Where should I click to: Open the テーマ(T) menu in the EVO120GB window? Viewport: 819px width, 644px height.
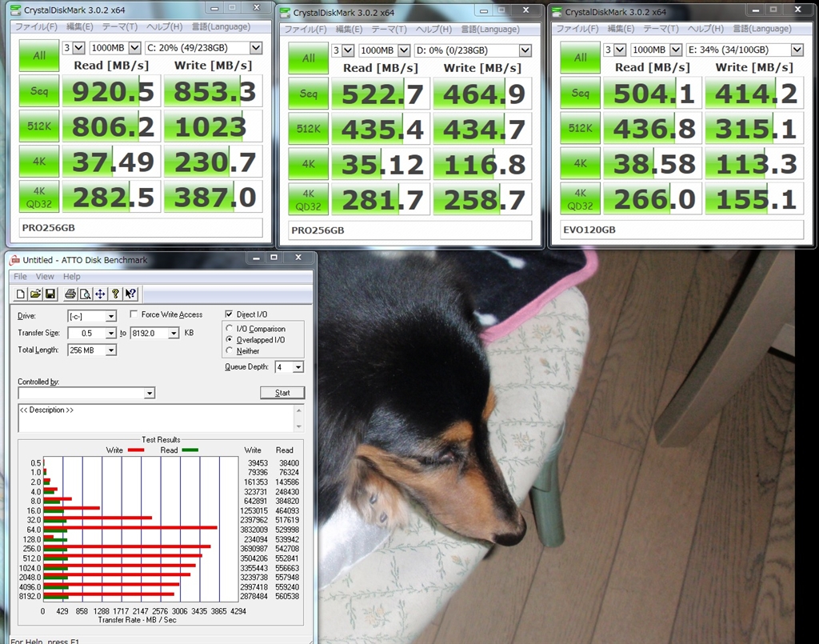click(661, 29)
